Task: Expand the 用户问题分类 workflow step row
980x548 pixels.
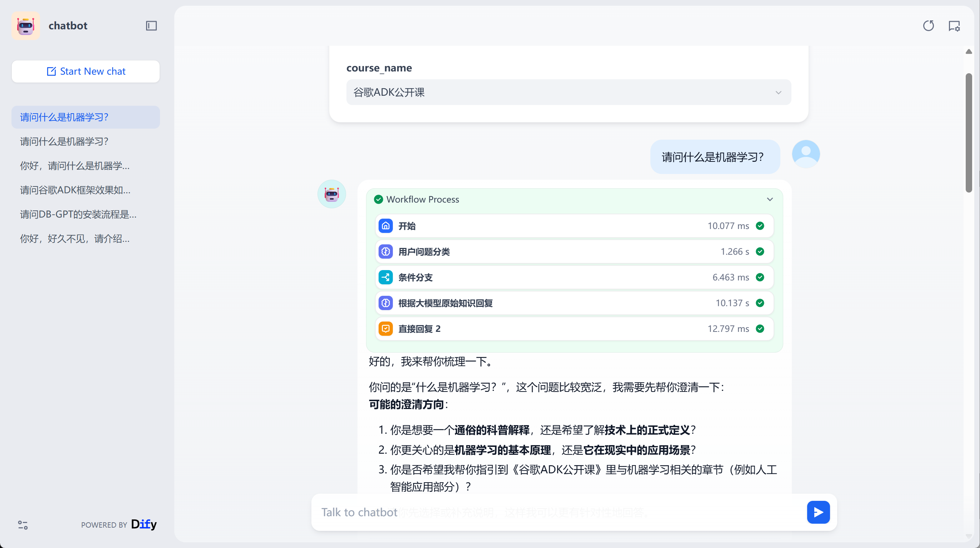Action: tap(574, 251)
